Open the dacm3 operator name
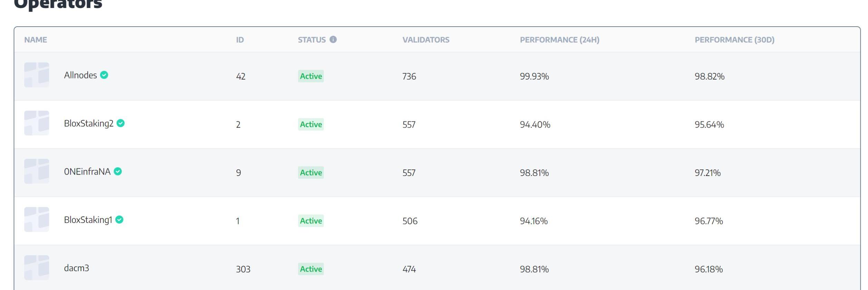Screen dimensions: 868x290 tap(76, 268)
